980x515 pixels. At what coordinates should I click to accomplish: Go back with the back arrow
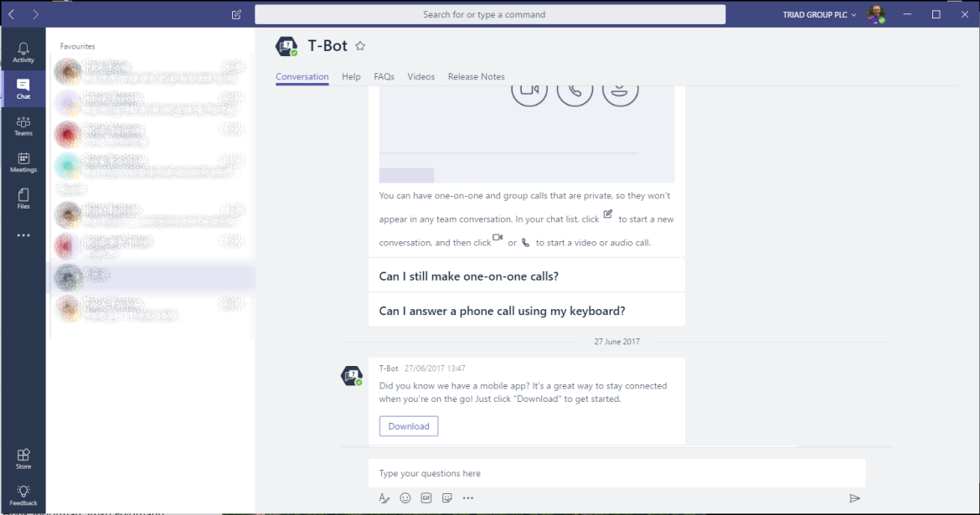point(11,14)
